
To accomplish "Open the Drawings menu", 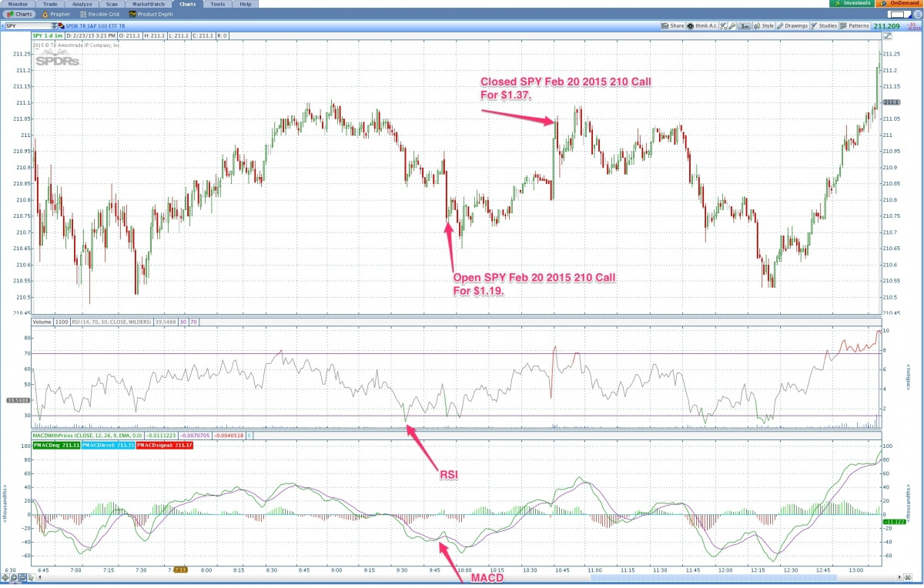I will [x=792, y=26].
